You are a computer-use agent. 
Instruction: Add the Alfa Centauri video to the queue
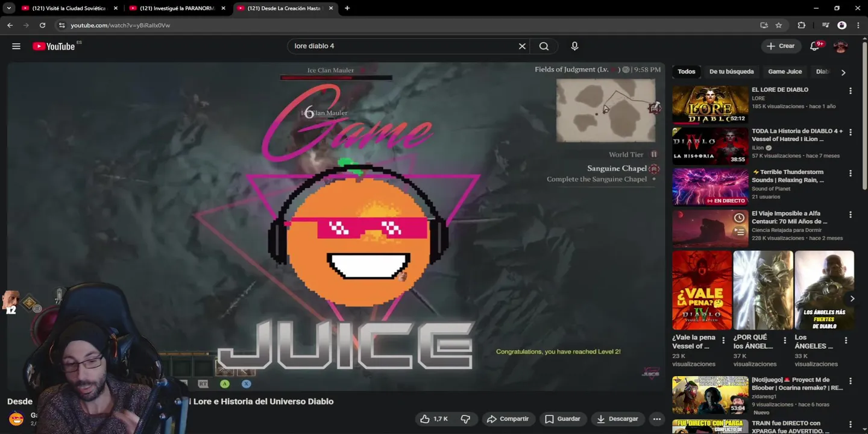[x=739, y=232]
